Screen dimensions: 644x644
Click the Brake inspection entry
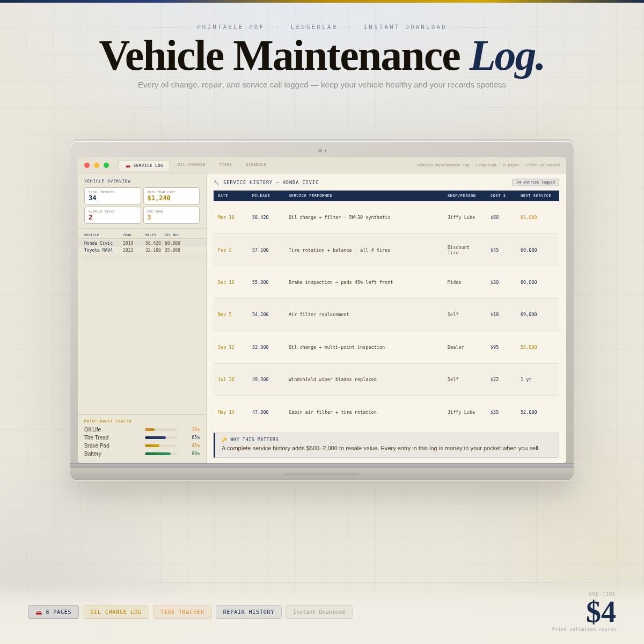[341, 282]
